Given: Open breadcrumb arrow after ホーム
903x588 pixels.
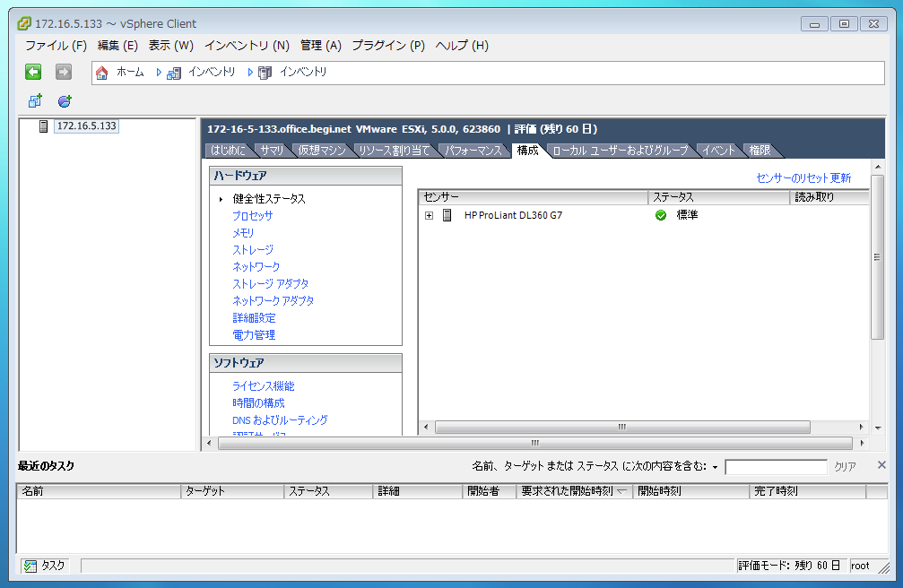Looking at the screenshot, I should click(159, 73).
